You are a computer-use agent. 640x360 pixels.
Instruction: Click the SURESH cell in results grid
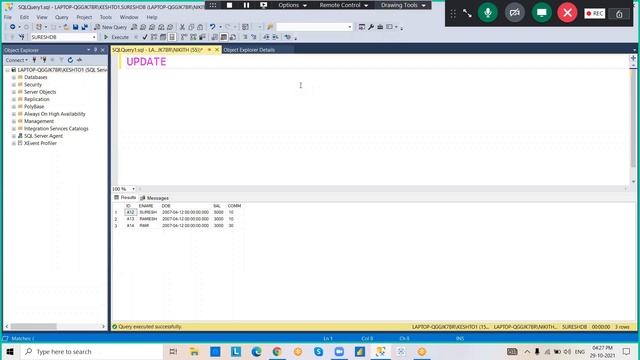point(148,212)
